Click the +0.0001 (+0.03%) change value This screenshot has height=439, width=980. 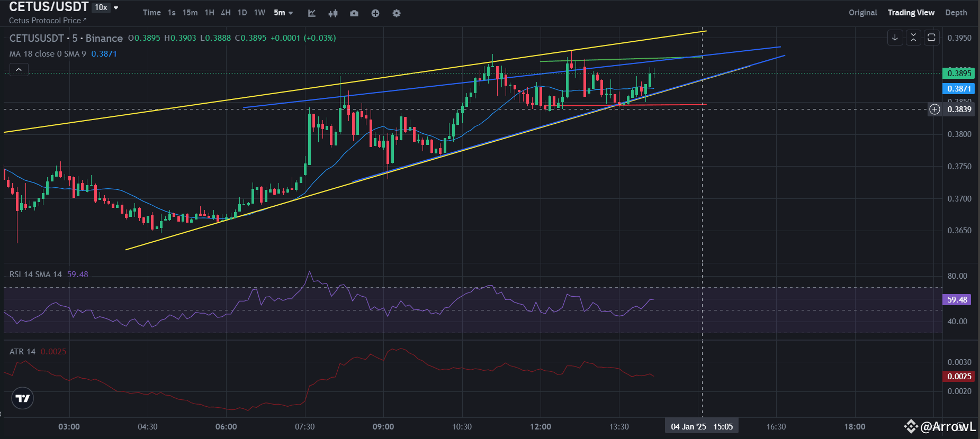pos(303,38)
